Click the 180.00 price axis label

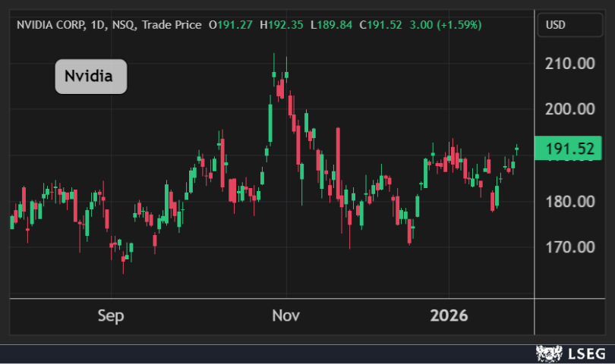click(569, 202)
